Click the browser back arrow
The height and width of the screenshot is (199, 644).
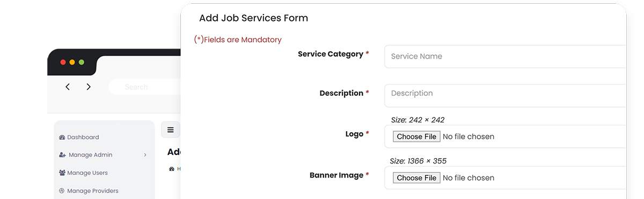pyautogui.click(x=68, y=87)
